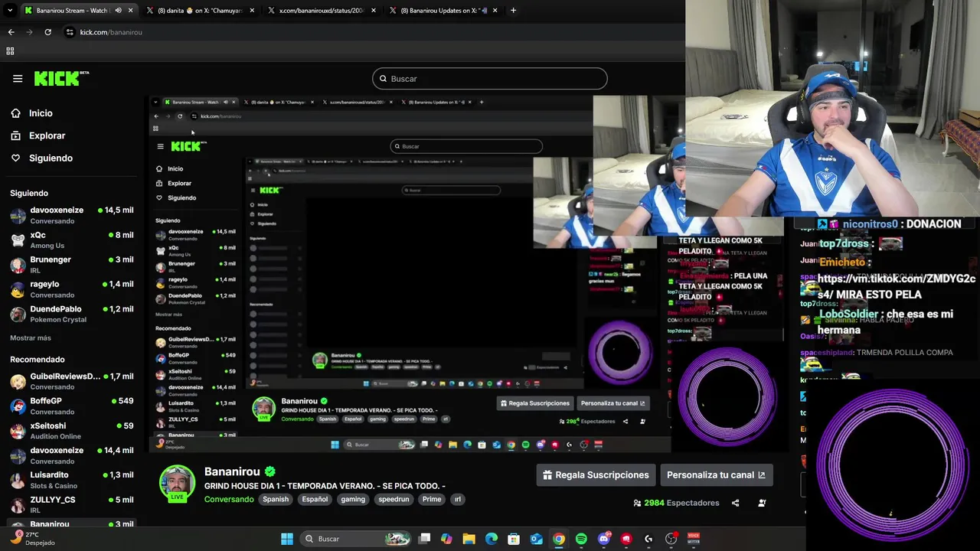Close the Bananirou Updates on X tab

pyautogui.click(x=495, y=11)
